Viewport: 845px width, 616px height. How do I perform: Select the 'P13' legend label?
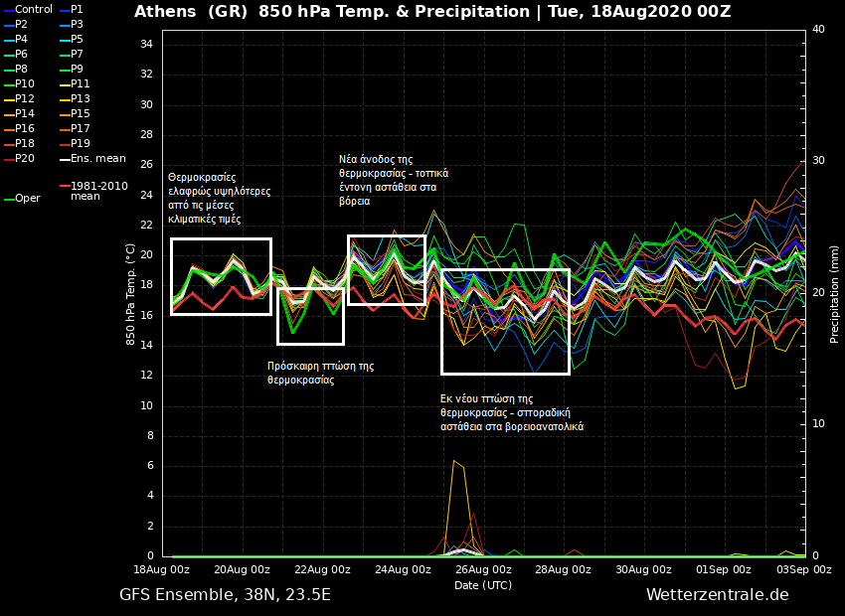pos(80,98)
